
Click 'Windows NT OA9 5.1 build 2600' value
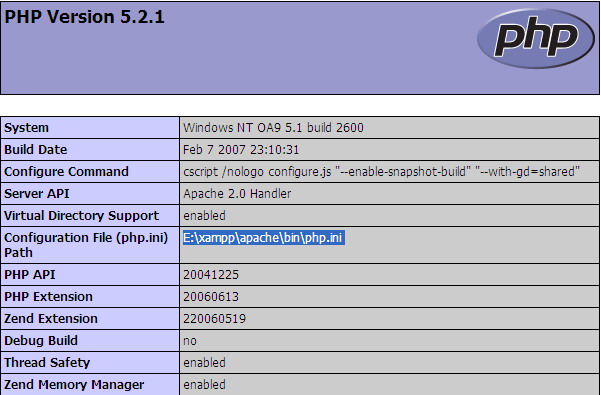273,128
